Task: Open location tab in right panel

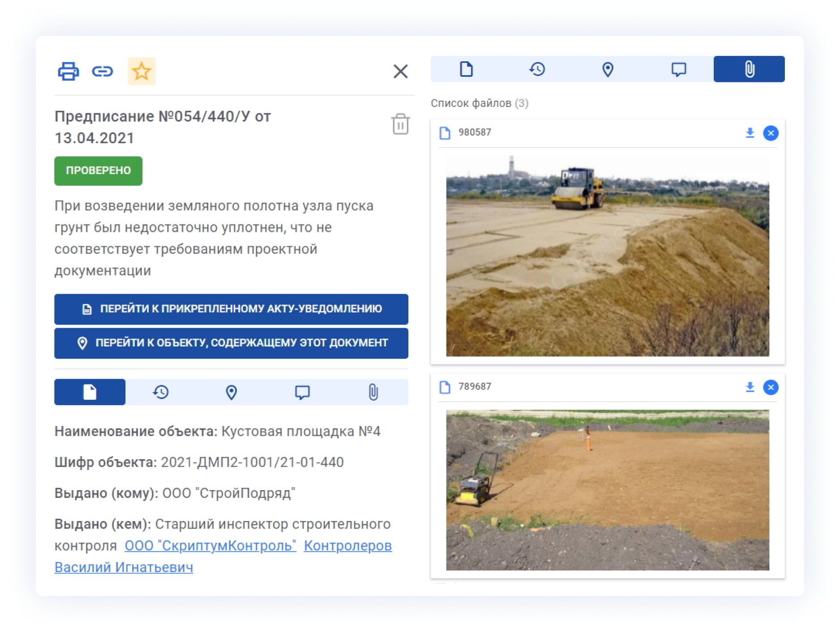Action: 608,69
